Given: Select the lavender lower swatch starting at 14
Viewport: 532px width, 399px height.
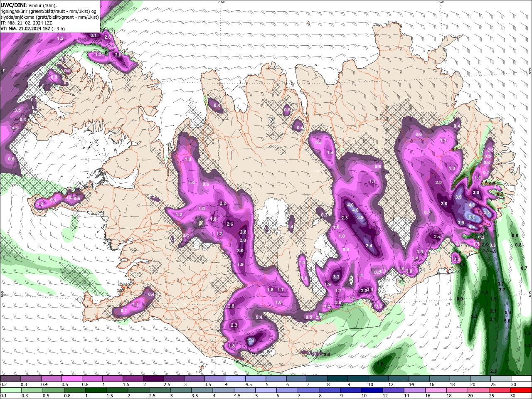Looking at the screenshot, I should (415, 390).
